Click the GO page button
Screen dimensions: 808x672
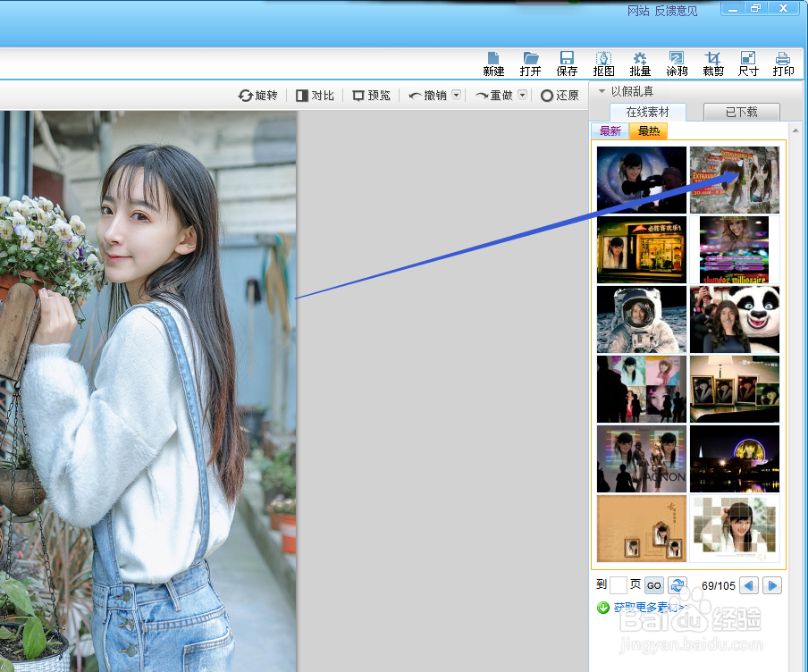coord(654,585)
